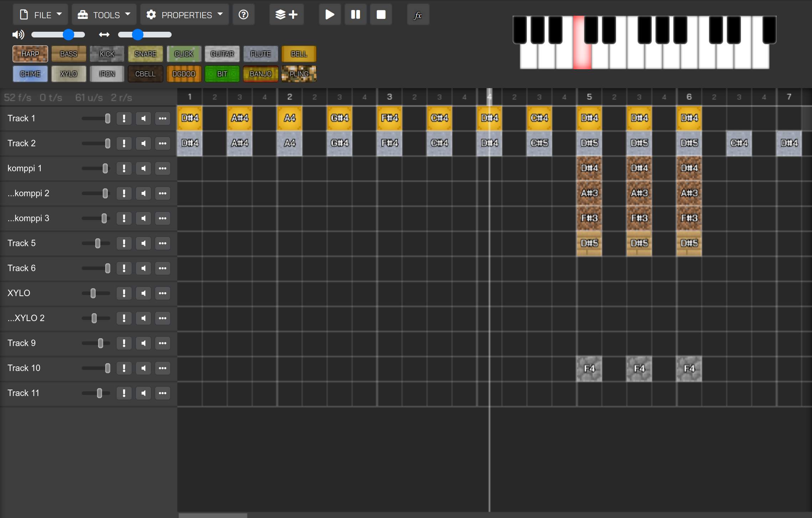This screenshot has width=812, height=518.
Task: Open the PROPERTIES menu
Action: (x=184, y=15)
